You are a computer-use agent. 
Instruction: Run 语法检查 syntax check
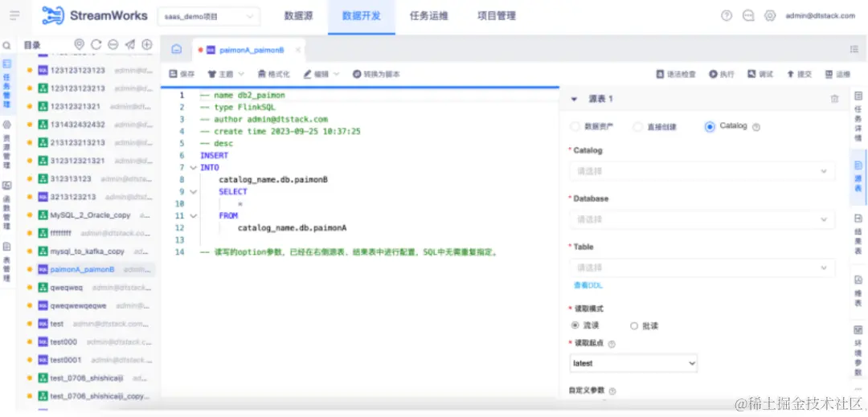(676, 74)
